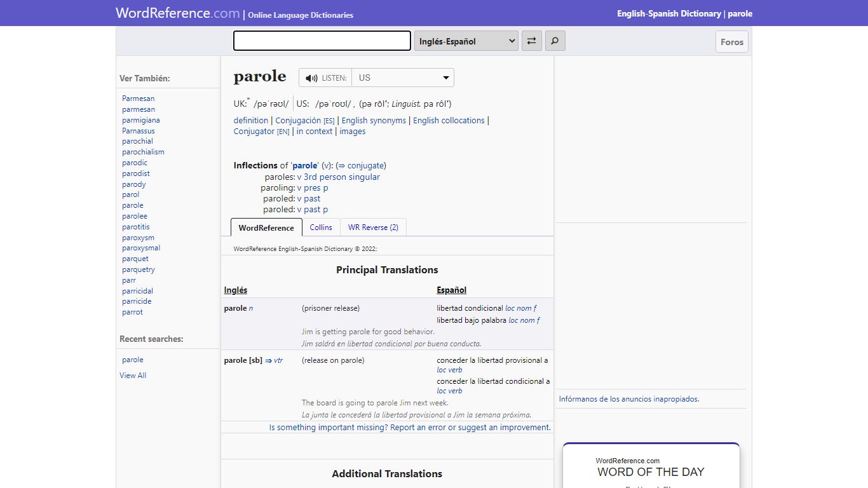868x488 pixels.
Task: Open parquetry in the sidebar list
Action: (139, 269)
